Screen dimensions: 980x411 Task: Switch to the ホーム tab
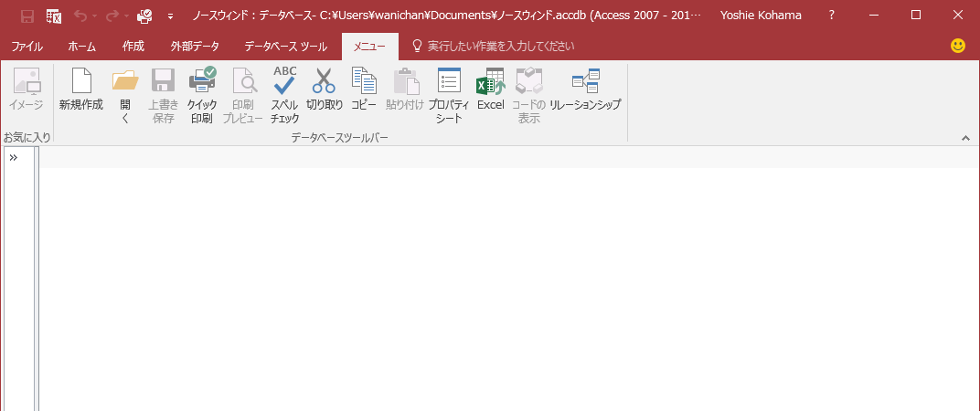pos(82,47)
